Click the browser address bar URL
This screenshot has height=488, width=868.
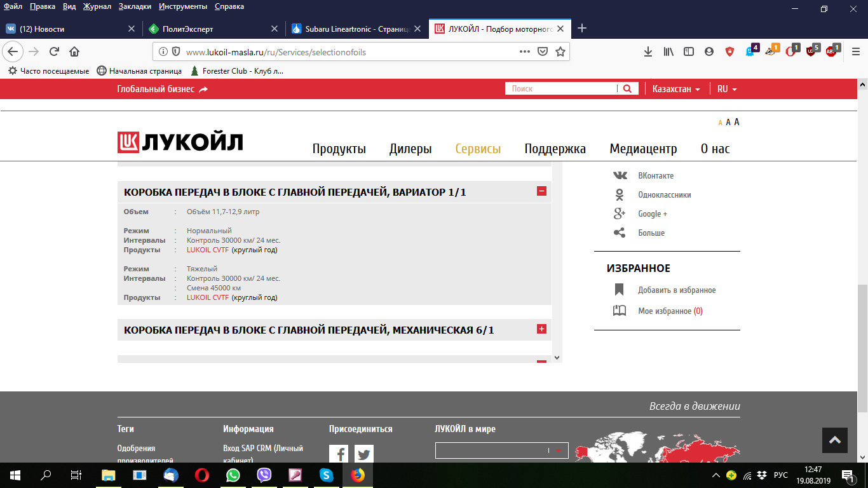point(276,52)
